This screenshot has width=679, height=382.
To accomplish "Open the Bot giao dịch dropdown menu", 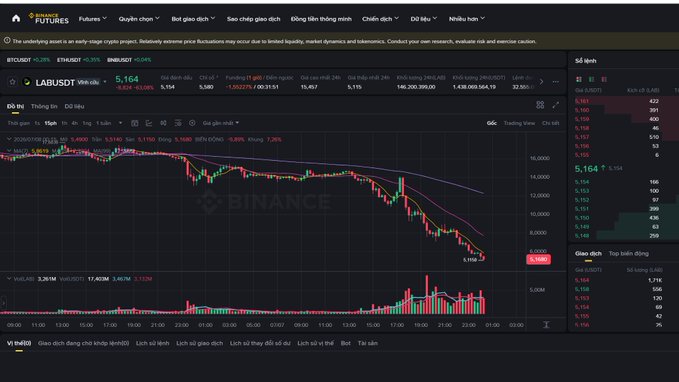I will (193, 19).
